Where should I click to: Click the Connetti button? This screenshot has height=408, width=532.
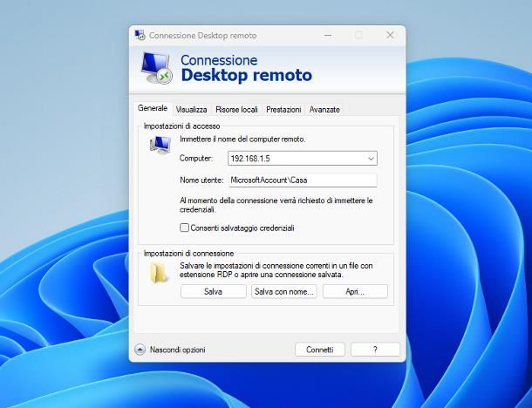320,350
